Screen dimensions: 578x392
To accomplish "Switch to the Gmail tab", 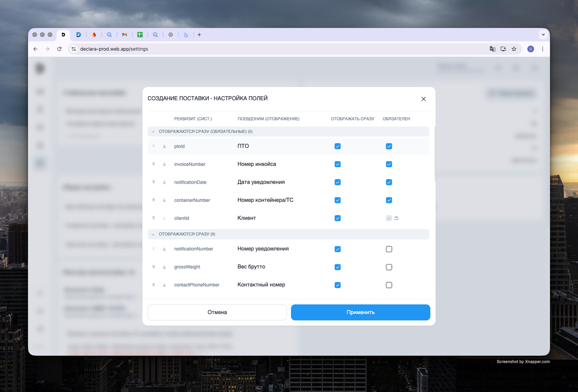I will (125, 35).
